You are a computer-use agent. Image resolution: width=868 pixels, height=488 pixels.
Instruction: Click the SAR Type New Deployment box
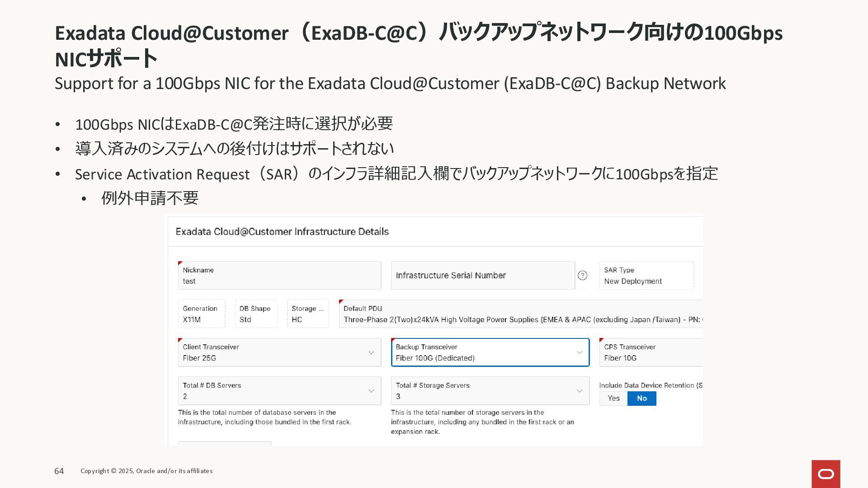click(x=646, y=276)
